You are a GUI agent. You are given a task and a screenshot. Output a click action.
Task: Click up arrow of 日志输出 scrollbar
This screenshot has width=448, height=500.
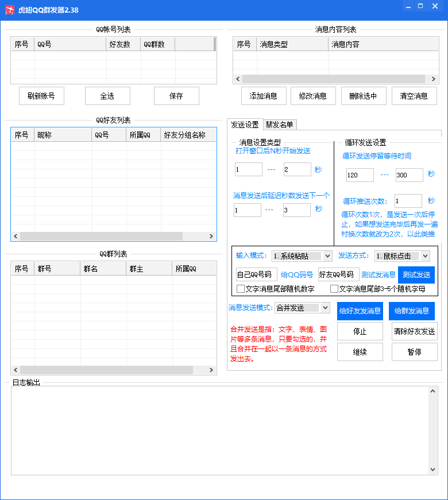click(432, 391)
